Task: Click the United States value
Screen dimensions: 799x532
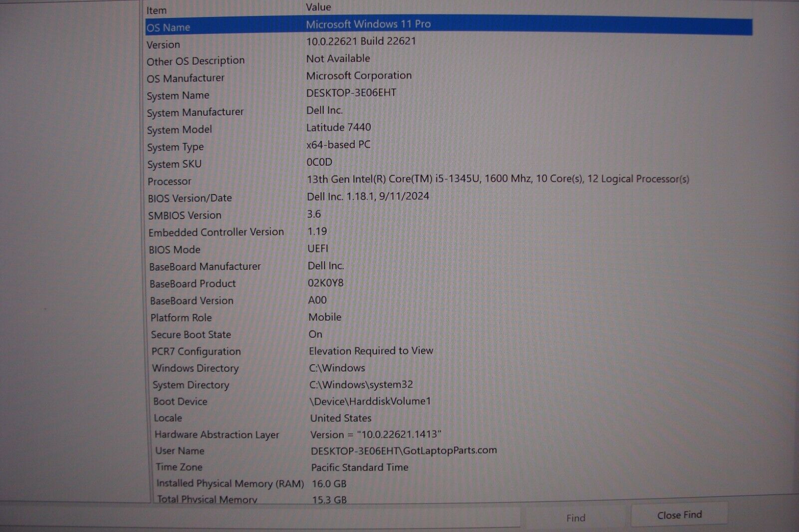Action: 341,418
